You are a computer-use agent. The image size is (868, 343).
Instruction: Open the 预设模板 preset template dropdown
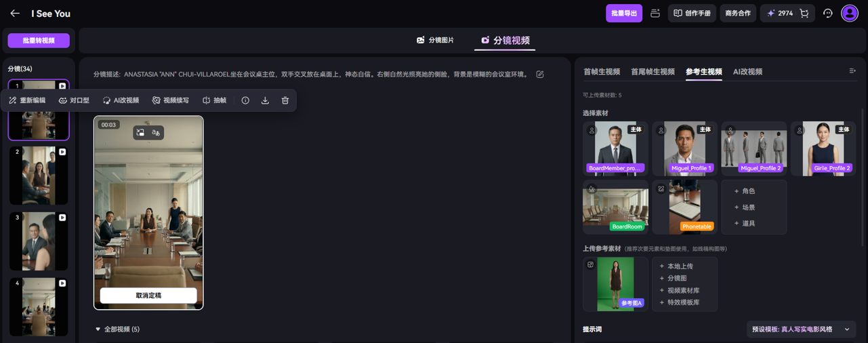[x=800, y=329]
